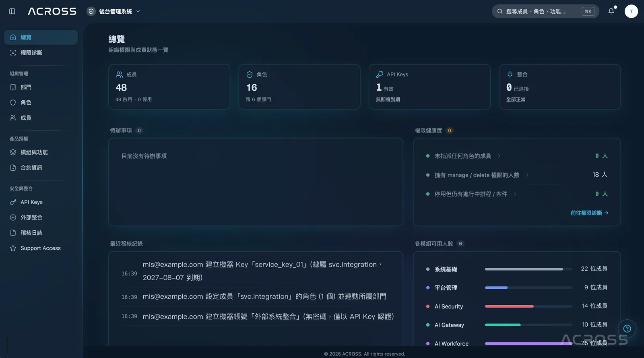
Task: Open 權限診斷 in the sidebar
Action: tap(41, 53)
